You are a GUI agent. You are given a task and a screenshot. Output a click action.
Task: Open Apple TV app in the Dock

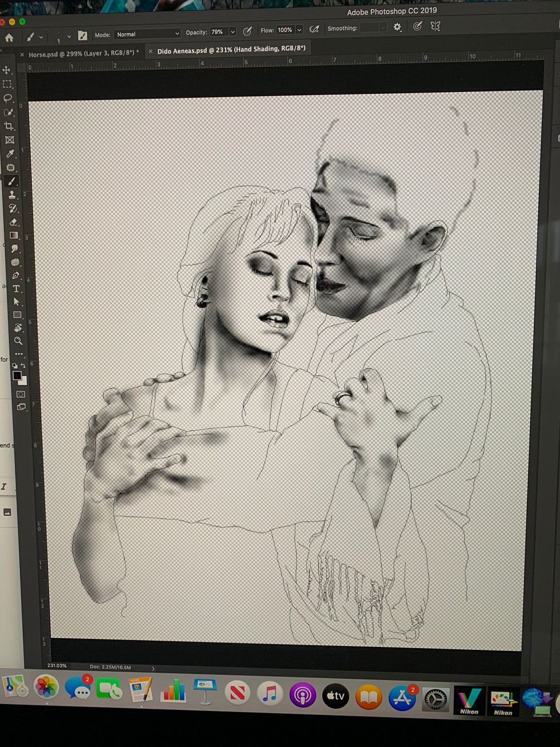(335, 696)
